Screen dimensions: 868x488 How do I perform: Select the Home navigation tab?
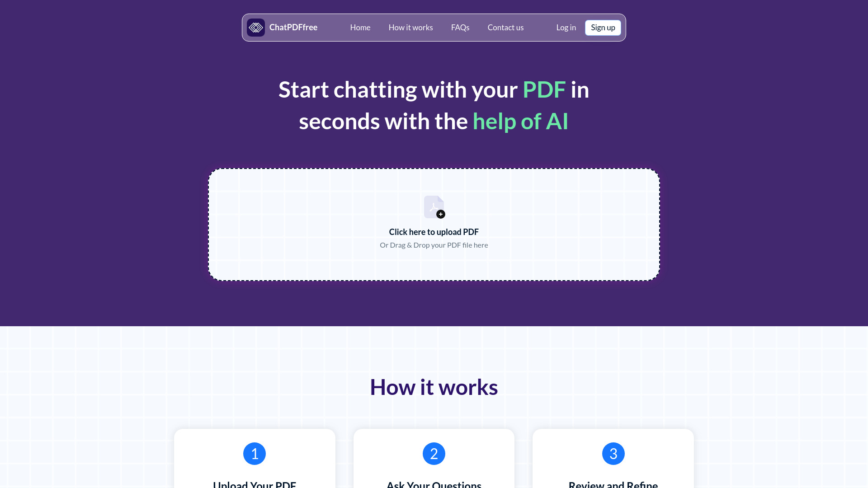click(x=360, y=28)
